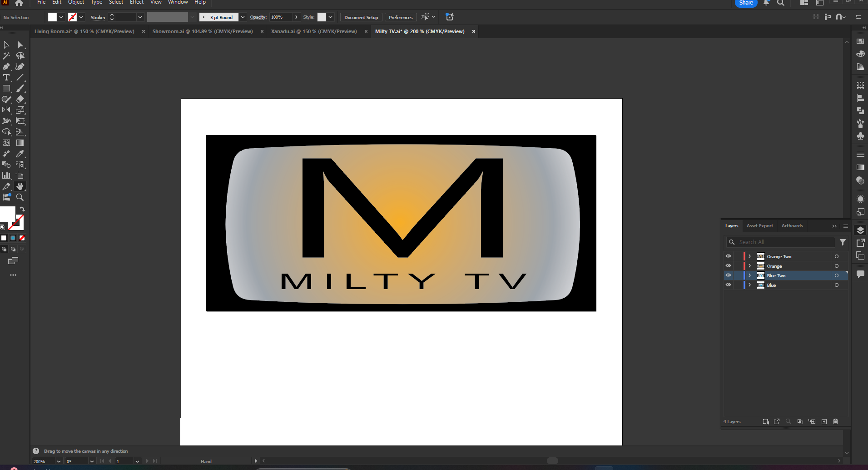Expand the Orange Two layer
The image size is (868, 470).
click(749, 256)
